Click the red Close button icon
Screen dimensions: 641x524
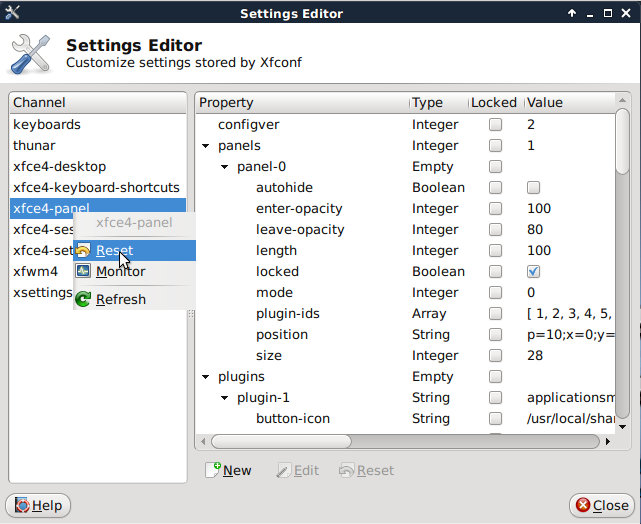tap(583, 505)
